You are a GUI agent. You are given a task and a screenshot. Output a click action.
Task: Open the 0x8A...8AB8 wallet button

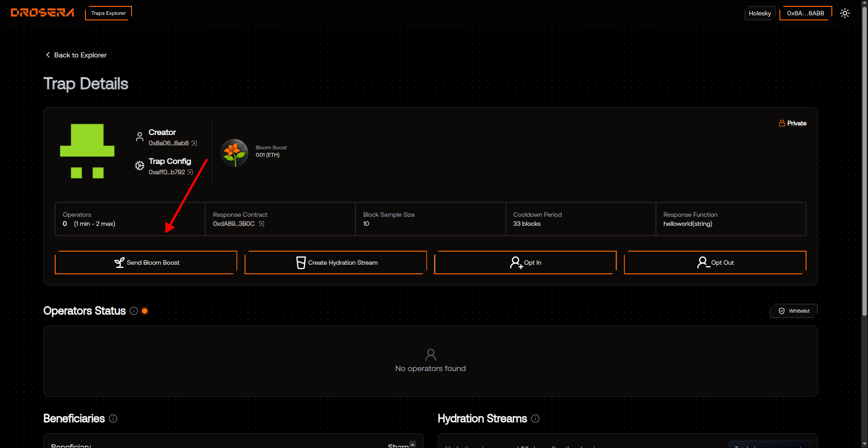point(806,13)
